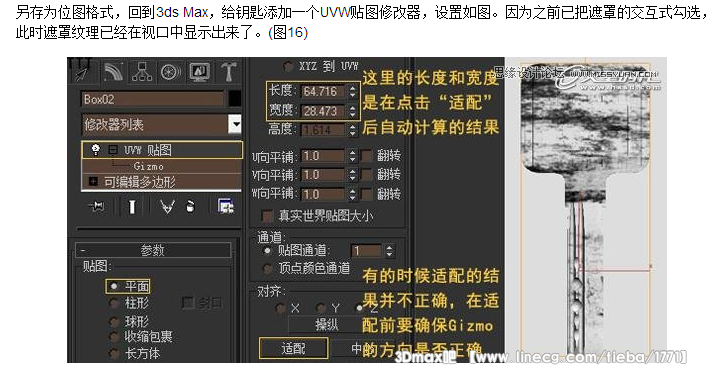Click the 适配 button
Viewport: 716px width, 374px height.
[x=293, y=348]
